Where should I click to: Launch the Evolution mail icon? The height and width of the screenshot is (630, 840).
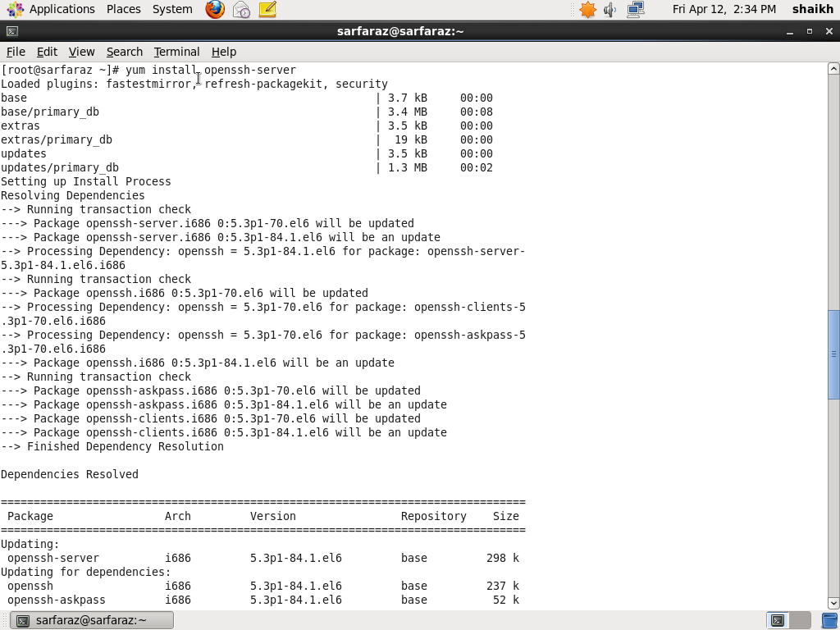click(242, 9)
